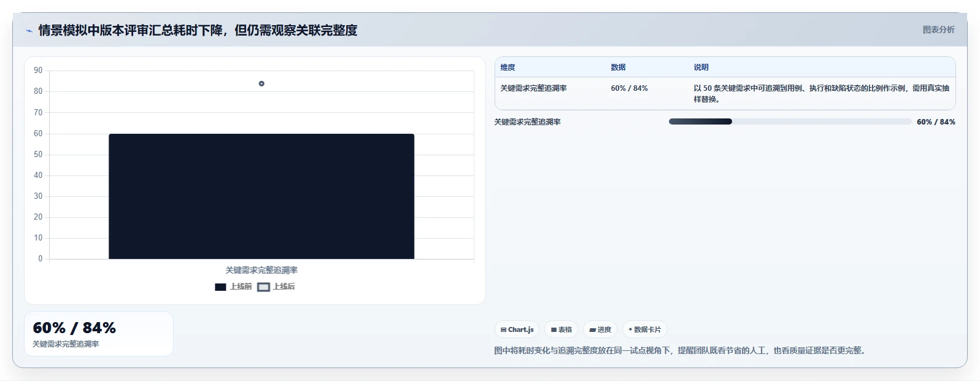This screenshot has height=381, width=980.
Task: Click the dark bar for 上线前 in the chart
Action: 261,196
